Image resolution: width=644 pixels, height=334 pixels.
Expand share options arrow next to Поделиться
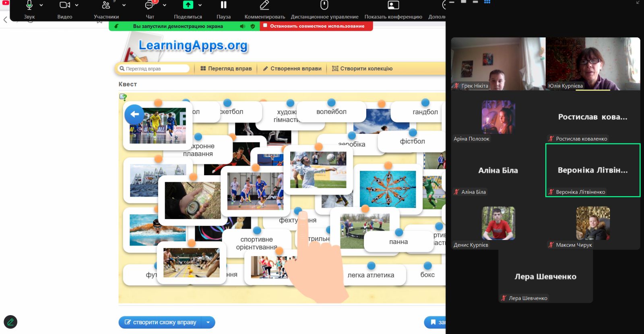tap(200, 6)
